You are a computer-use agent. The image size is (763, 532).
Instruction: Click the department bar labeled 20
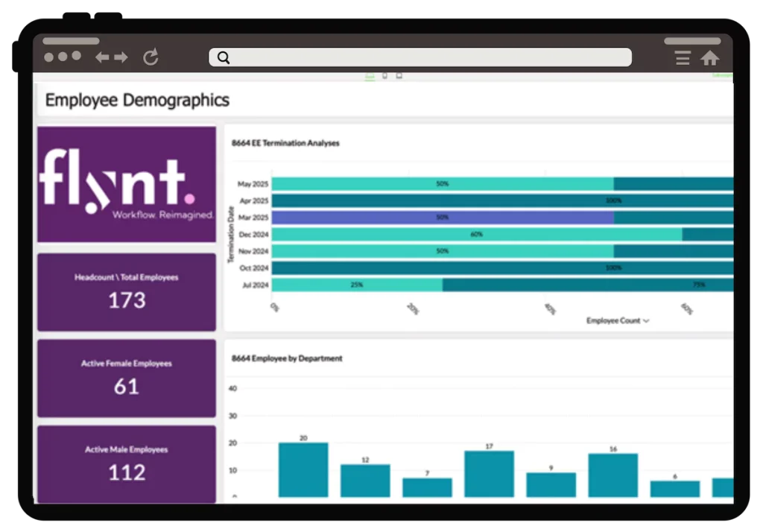click(x=303, y=469)
